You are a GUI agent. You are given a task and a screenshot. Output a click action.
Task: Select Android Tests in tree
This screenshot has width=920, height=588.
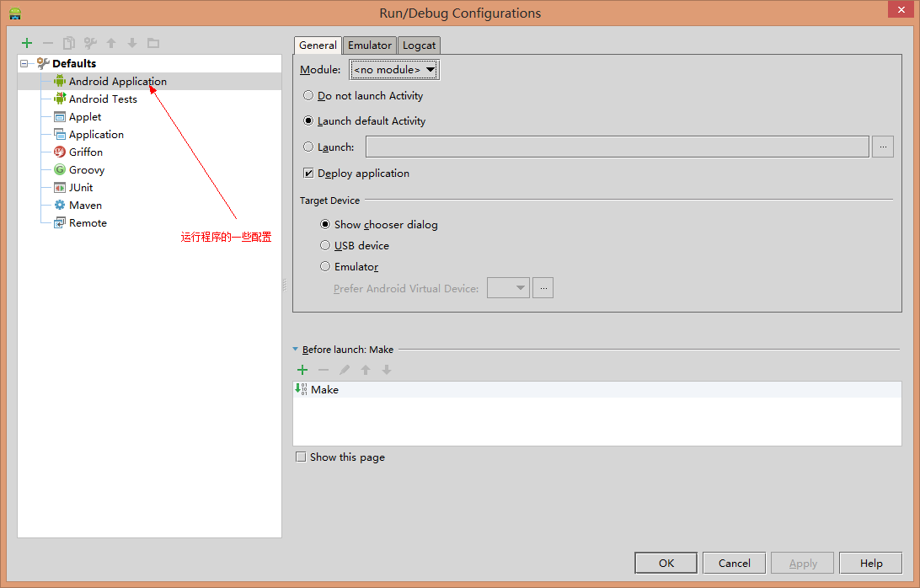[x=103, y=99]
